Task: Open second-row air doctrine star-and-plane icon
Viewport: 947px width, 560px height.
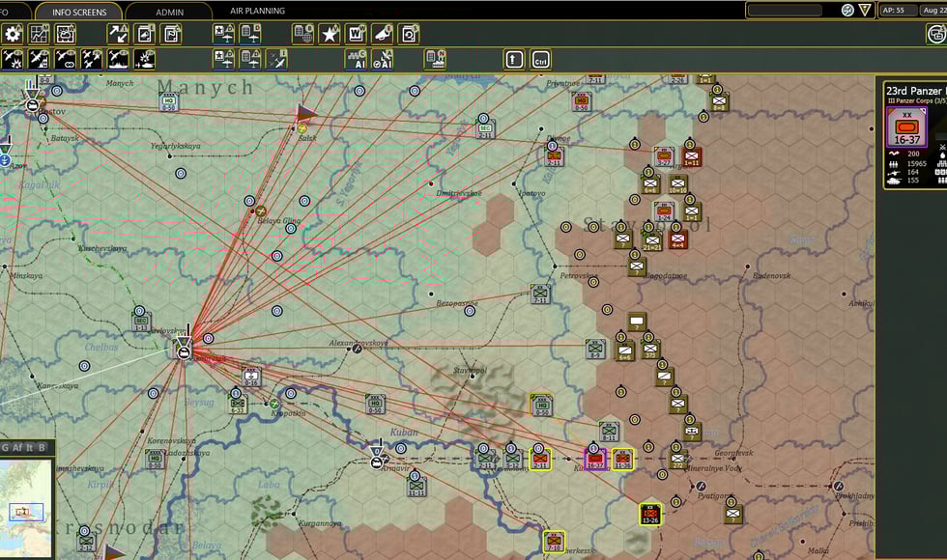Action: click(x=223, y=60)
